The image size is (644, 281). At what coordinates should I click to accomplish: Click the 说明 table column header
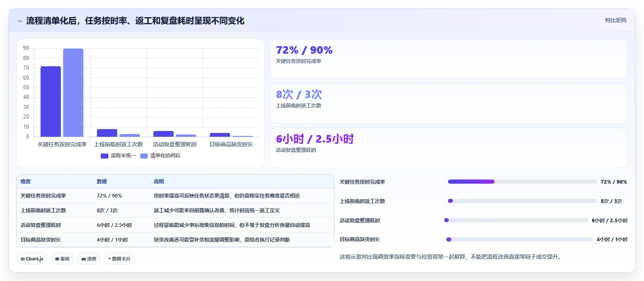pos(159,182)
